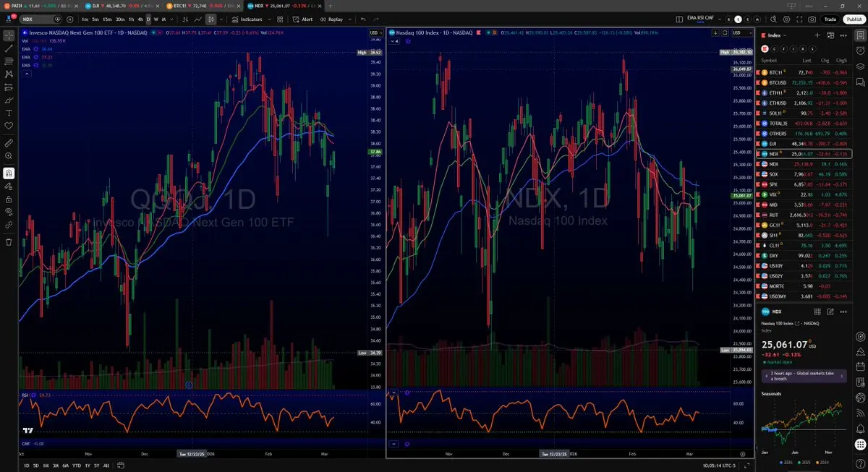868x472 pixels.
Task: Open the Alerts panel clock icon
Action: coord(860,51)
